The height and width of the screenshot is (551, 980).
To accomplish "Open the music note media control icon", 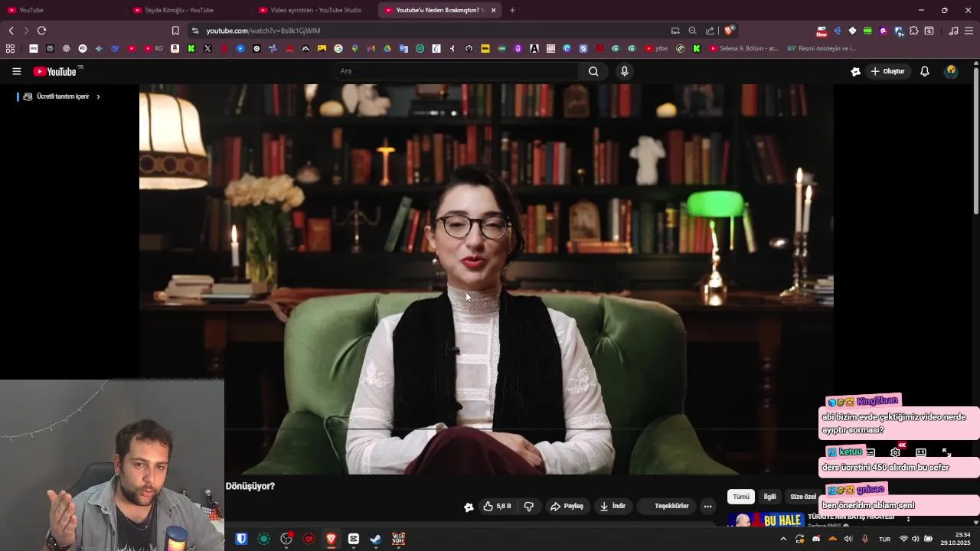I will click(x=953, y=31).
